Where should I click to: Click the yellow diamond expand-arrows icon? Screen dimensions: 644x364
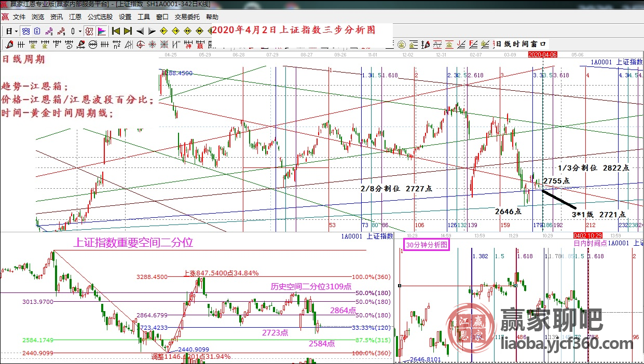(187, 31)
